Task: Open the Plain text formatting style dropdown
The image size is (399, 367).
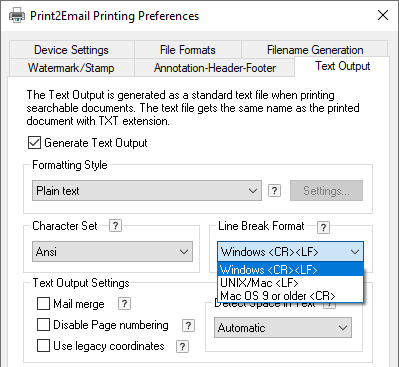Action: [x=147, y=191]
